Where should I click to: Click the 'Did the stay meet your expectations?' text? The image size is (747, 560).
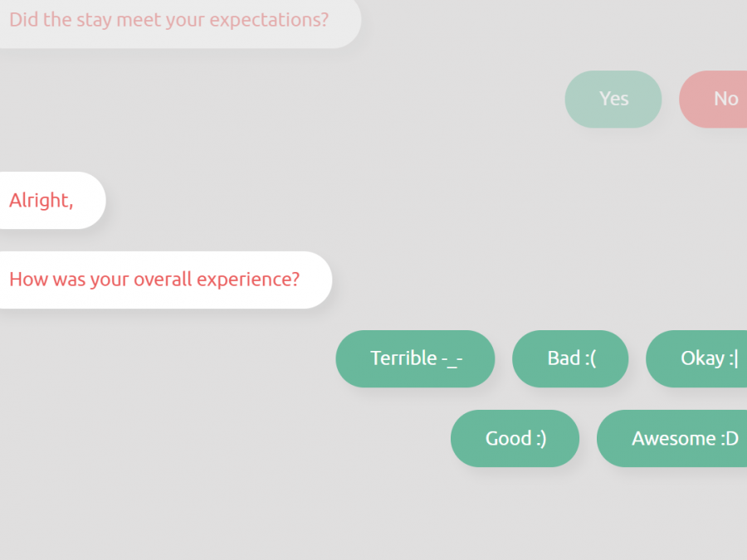pyautogui.click(x=169, y=19)
